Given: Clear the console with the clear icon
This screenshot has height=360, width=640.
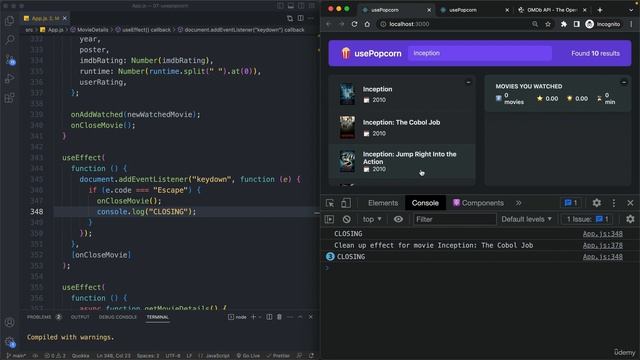Looking at the screenshot, I should point(347,219).
